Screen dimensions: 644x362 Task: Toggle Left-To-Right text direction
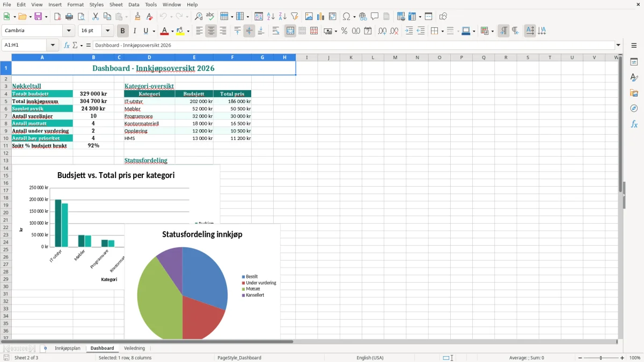coord(503,31)
